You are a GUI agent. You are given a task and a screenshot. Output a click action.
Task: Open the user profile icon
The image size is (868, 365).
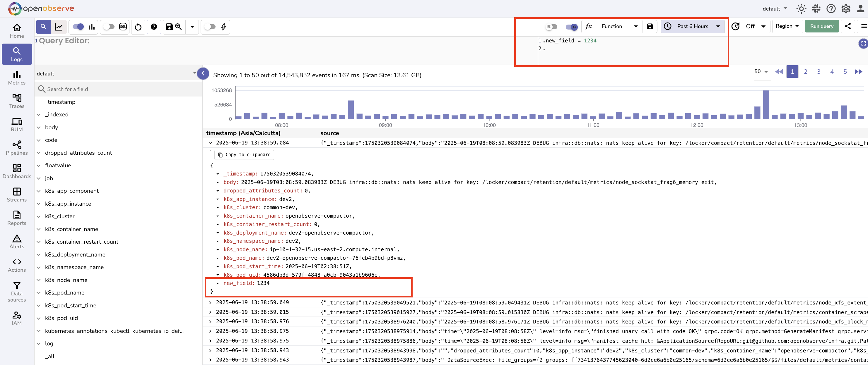tap(860, 8)
